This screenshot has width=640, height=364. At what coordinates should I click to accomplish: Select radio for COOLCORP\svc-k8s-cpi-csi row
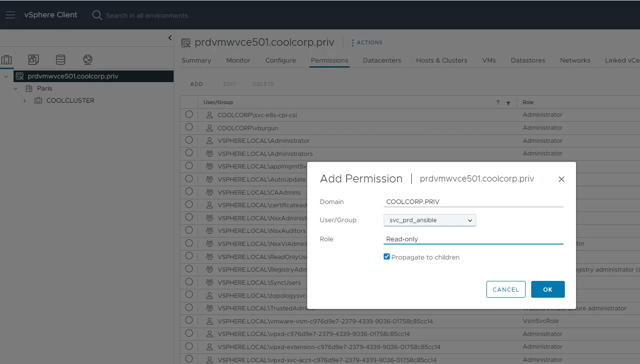pyautogui.click(x=189, y=114)
